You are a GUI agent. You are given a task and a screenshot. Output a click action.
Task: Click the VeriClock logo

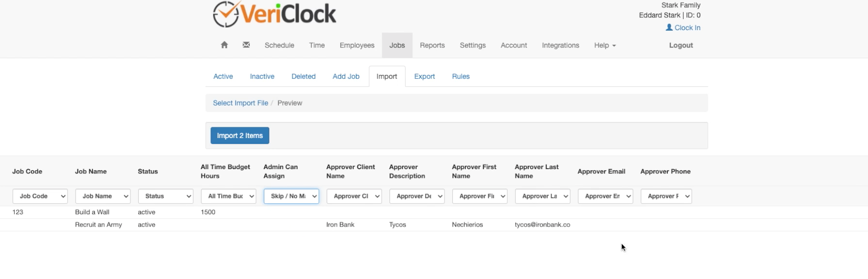click(x=275, y=15)
